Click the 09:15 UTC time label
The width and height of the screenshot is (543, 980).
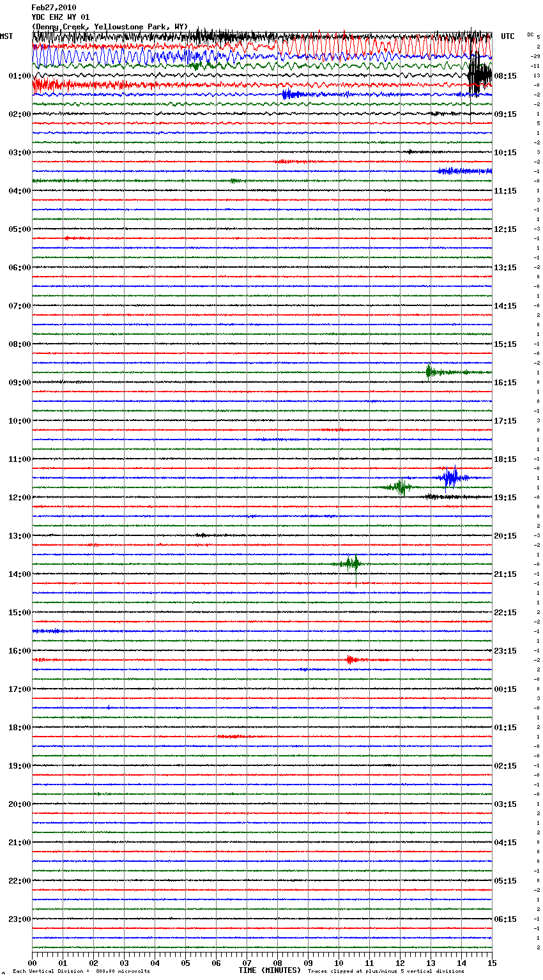(x=505, y=114)
